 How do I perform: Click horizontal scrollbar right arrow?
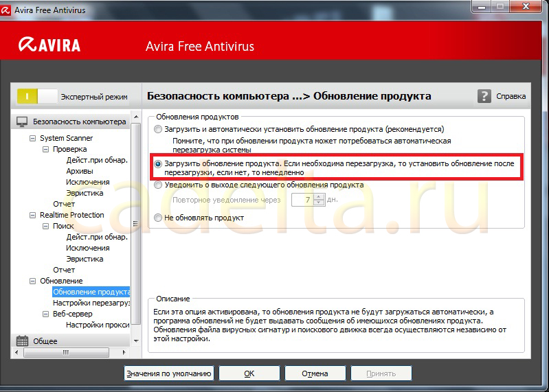pos(124,352)
